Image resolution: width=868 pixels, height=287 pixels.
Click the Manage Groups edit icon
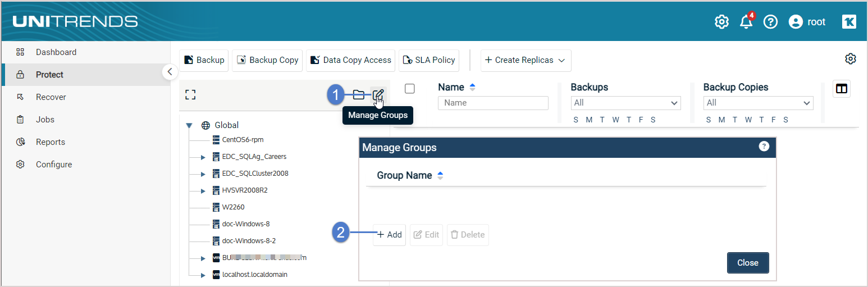pyautogui.click(x=378, y=94)
